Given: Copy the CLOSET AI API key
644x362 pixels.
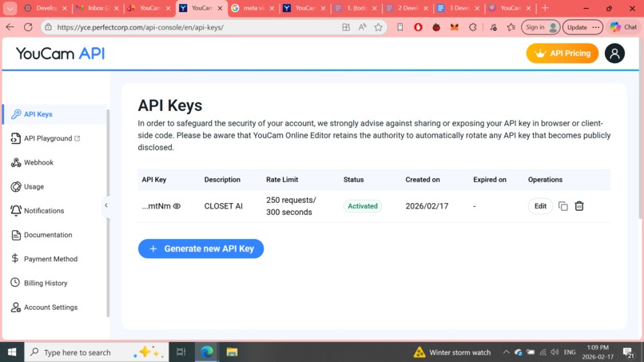Looking at the screenshot, I should coord(563,206).
